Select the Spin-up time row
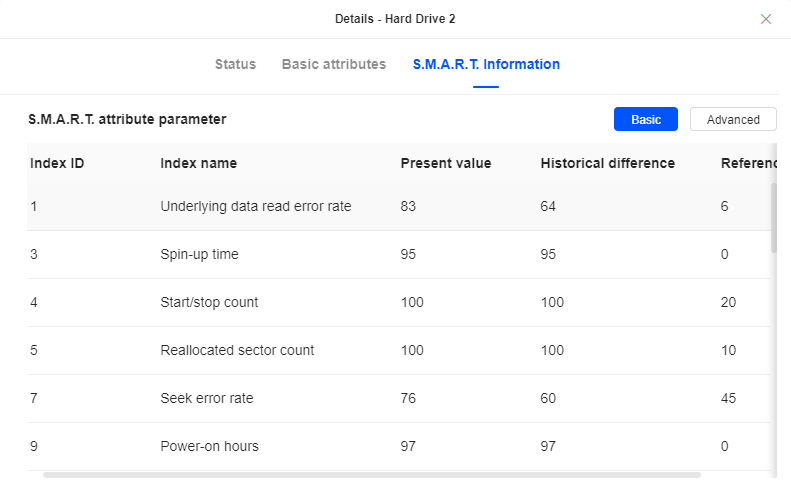This screenshot has height=483, width=791. [199, 254]
